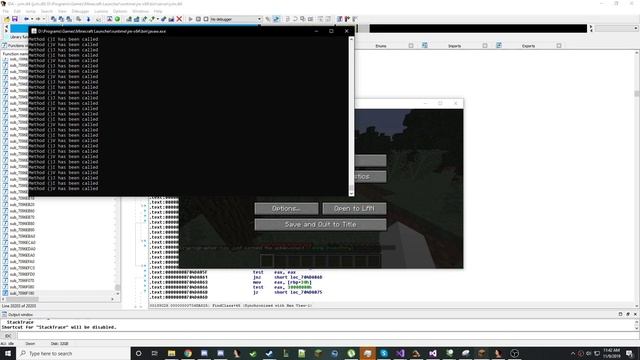640x360 pixels.
Task: Open the Search menu in IDA
Action: click(x=47, y=11)
